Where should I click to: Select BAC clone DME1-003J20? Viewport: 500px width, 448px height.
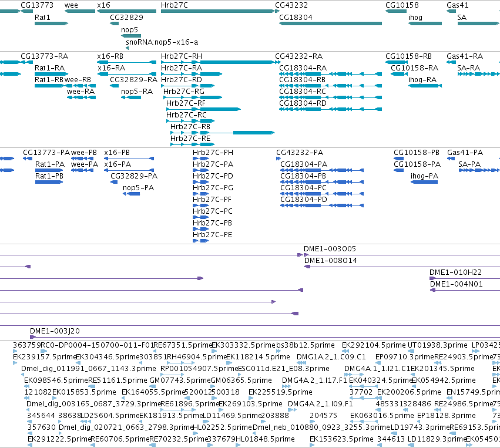click(265, 337)
